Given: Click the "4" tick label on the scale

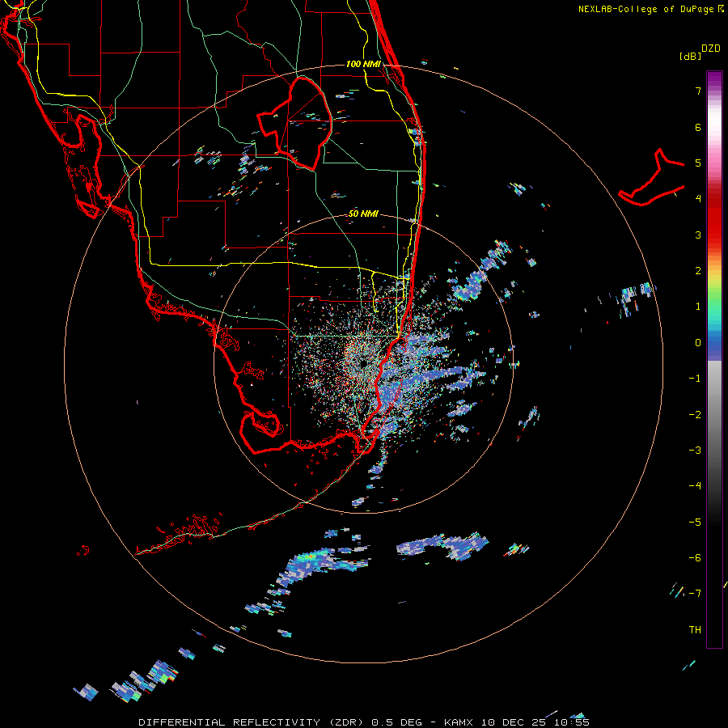Looking at the screenshot, I should pos(698,199).
